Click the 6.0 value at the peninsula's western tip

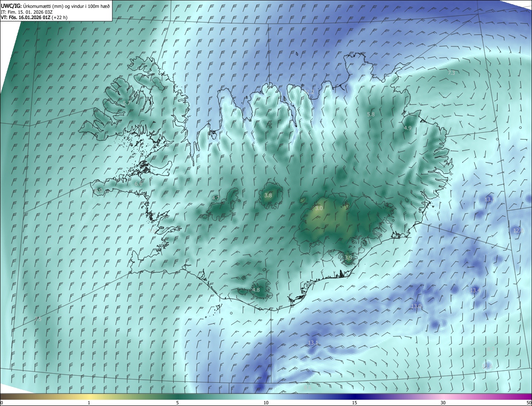coord(99,190)
